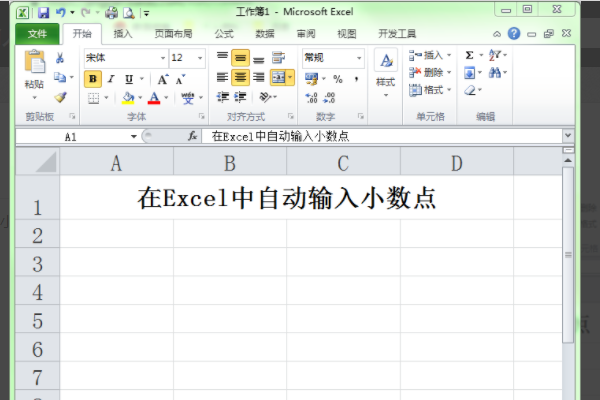600x400 pixels.
Task: Decrease indent in alignment group
Action: (223, 97)
